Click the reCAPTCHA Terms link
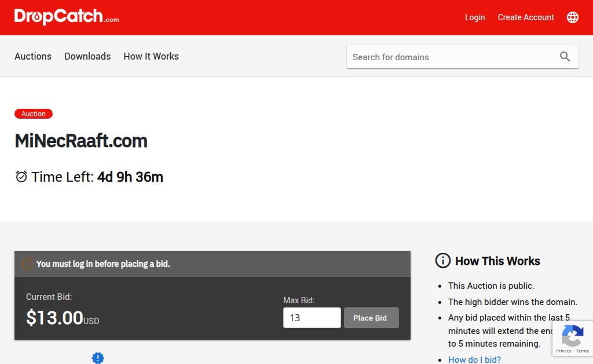The height and width of the screenshot is (364, 593). click(x=583, y=351)
